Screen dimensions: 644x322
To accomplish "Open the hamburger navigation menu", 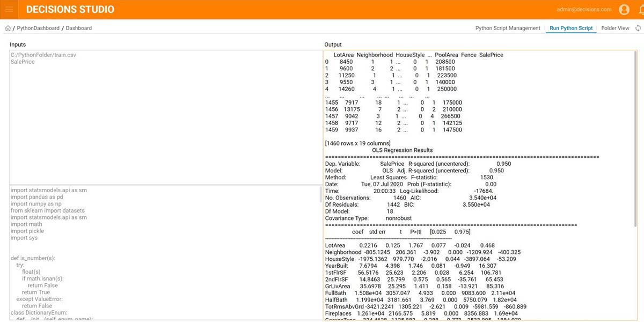I will [9, 10].
